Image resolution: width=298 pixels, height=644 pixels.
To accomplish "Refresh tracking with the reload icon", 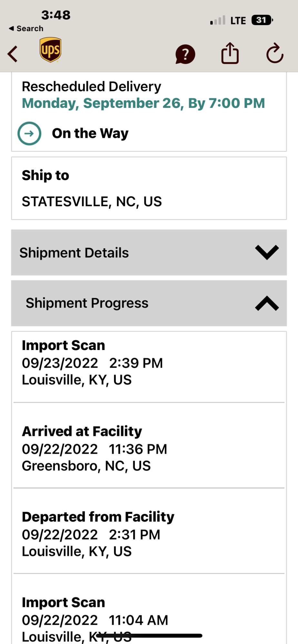I will click(275, 53).
